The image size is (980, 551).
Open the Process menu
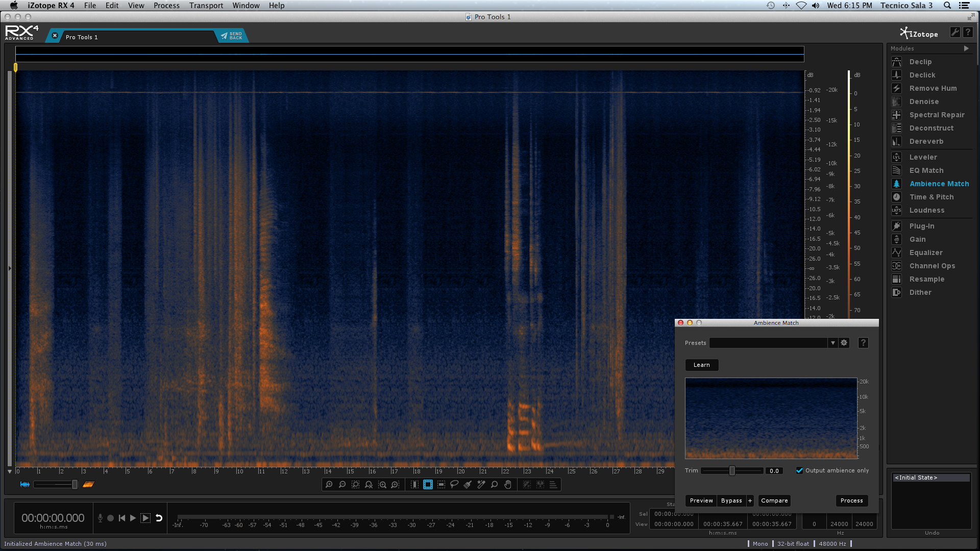click(166, 6)
